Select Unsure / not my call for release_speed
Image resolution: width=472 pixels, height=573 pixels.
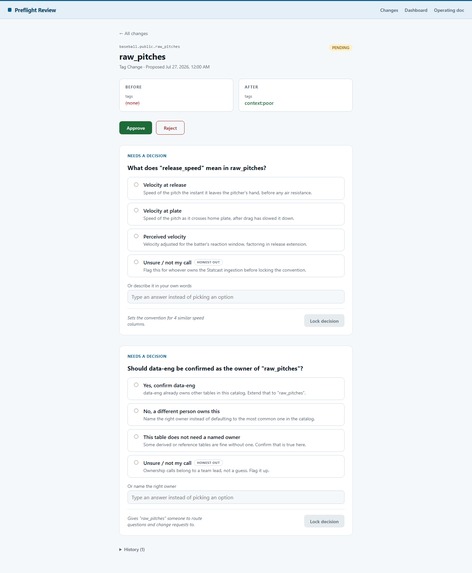pos(136,262)
